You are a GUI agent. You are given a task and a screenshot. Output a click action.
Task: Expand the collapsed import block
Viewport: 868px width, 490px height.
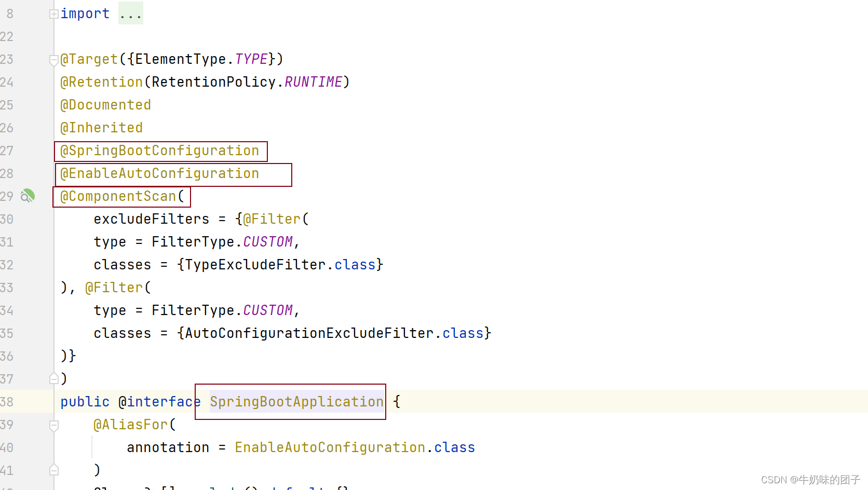[53, 14]
